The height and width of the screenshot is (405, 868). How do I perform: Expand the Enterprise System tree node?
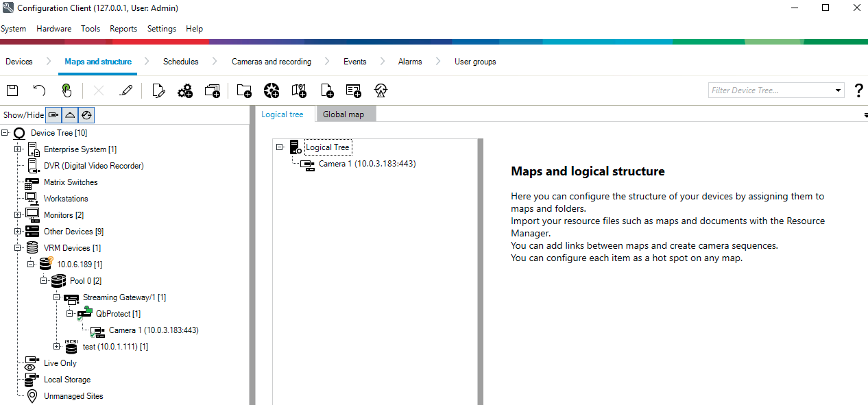(18, 149)
